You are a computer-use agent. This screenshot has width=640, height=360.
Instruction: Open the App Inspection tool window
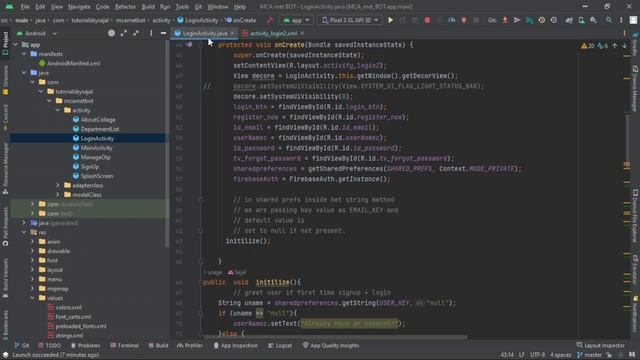[236, 345]
